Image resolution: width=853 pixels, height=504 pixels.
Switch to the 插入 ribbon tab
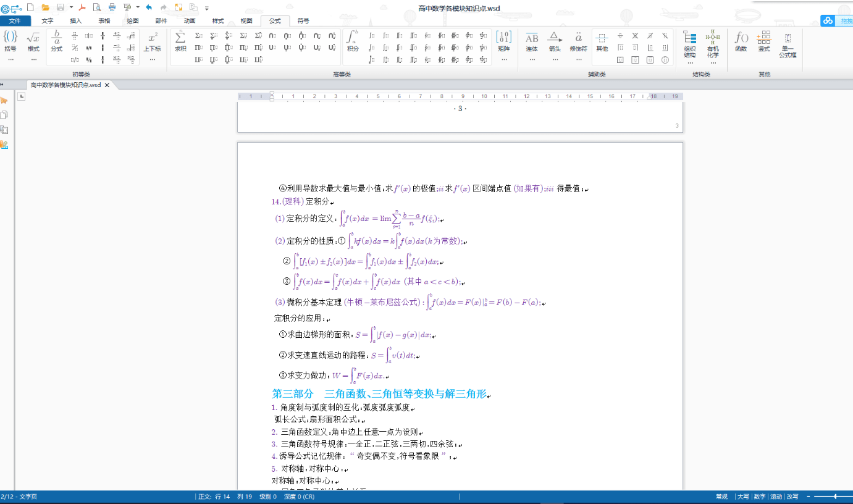click(76, 21)
